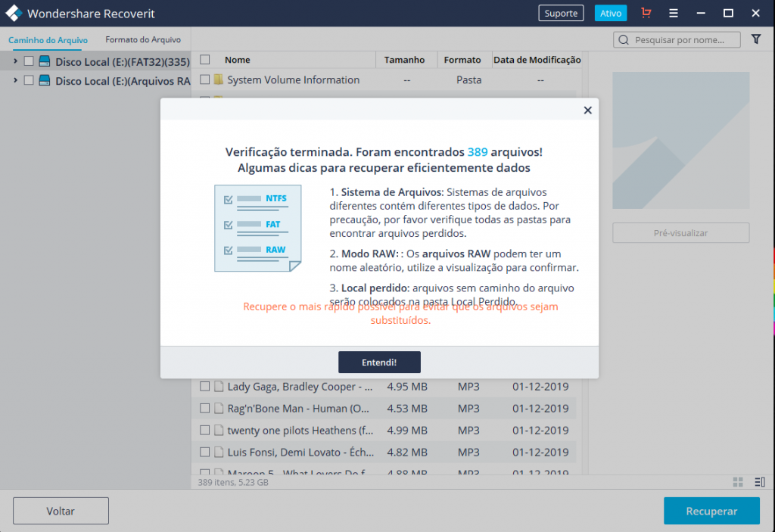The image size is (775, 532).
Task: Click file icon of Rag'n'Bone Man - Human
Action: click(x=219, y=409)
